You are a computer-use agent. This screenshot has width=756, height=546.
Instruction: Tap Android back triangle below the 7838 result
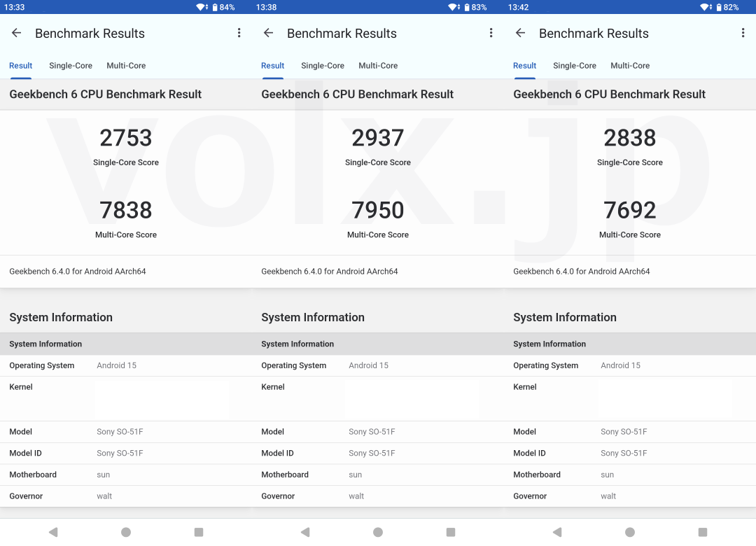click(x=53, y=532)
